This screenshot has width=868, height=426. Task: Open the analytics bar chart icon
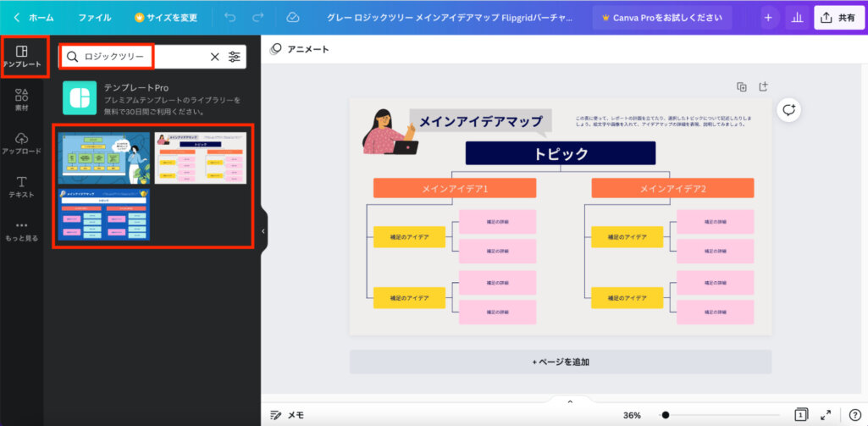(797, 18)
